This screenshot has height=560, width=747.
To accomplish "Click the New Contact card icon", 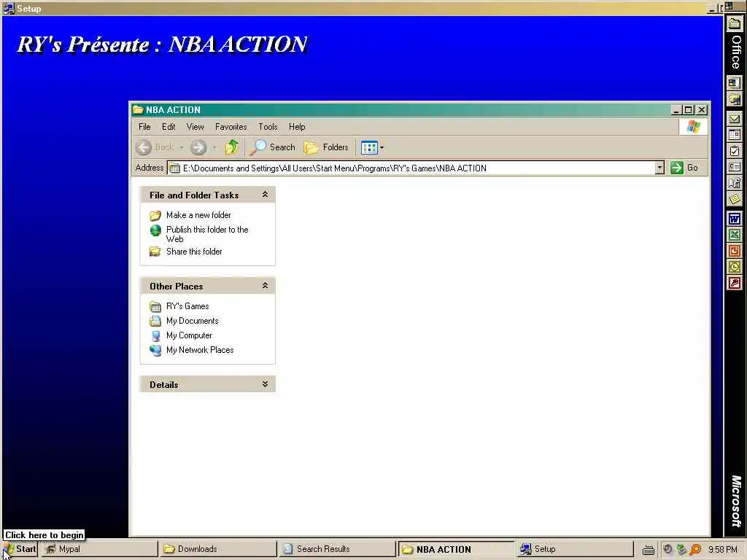I will tap(735, 167).
